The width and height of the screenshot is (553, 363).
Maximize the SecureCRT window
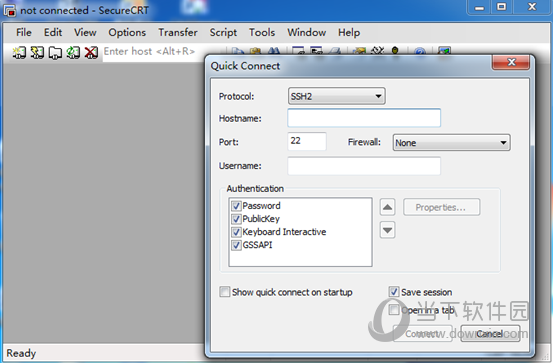[x=502, y=7]
